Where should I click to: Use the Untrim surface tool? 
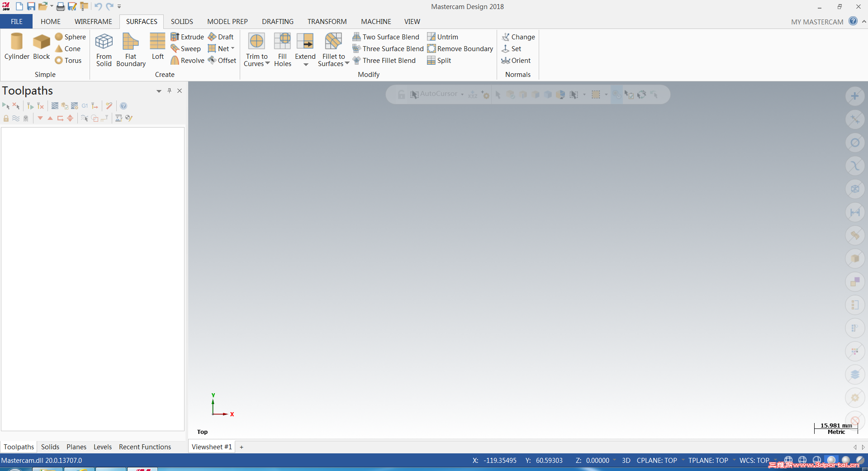tap(443, 37)
